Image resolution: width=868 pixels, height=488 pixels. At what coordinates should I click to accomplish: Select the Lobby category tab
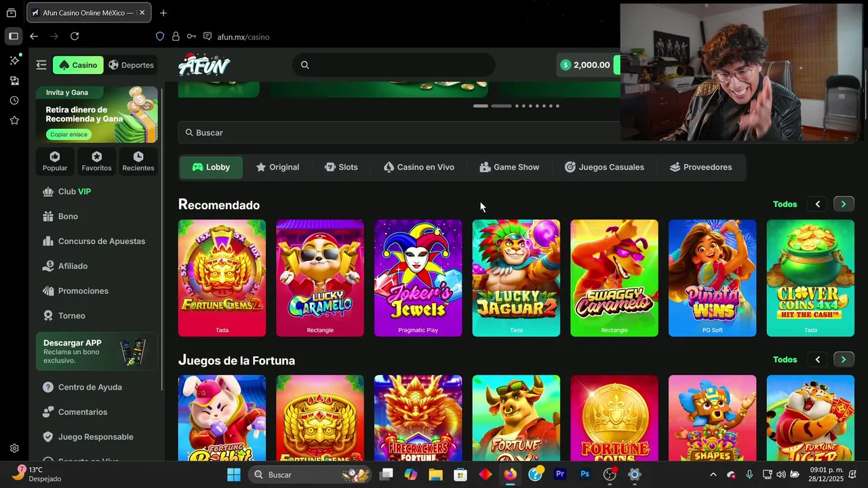click(211, 167)
